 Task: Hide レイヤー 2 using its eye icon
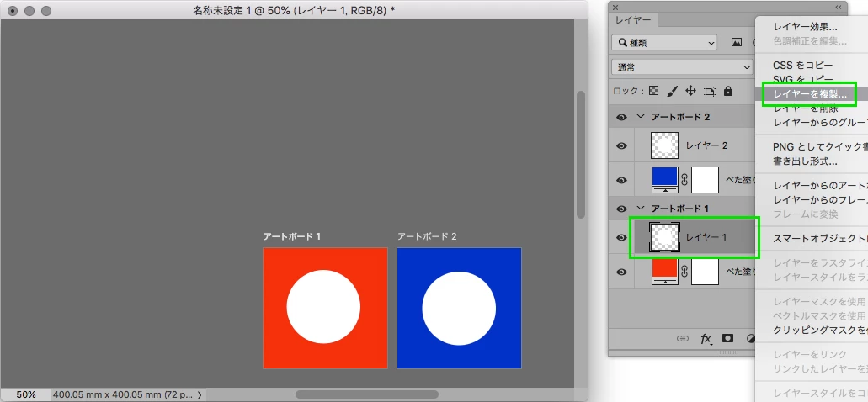(621, 146)
